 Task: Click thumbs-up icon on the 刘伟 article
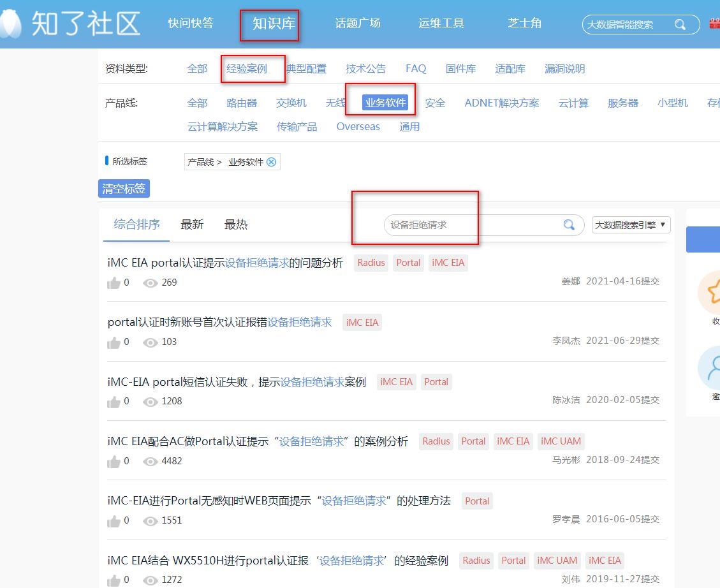coord(114,580)
